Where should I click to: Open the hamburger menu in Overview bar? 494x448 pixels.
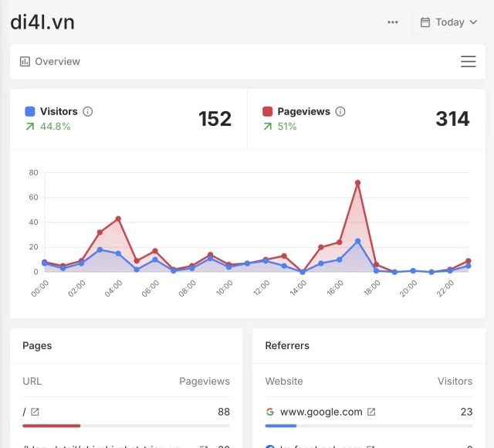pos(468,62)
